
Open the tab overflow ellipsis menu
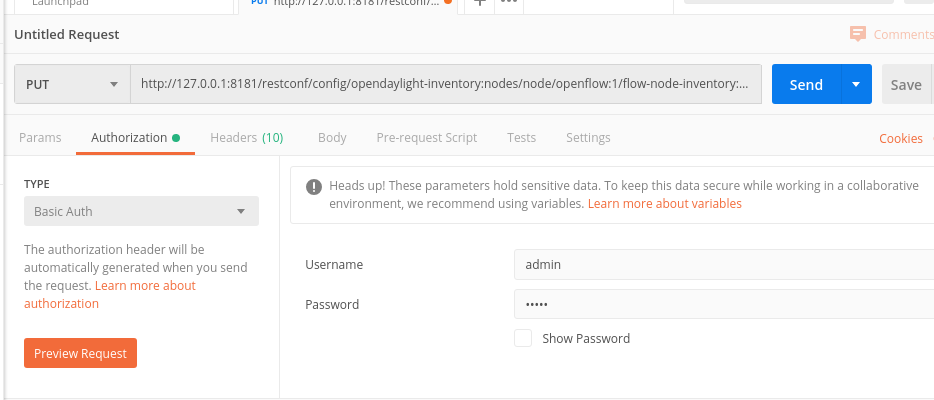[507, 3]
